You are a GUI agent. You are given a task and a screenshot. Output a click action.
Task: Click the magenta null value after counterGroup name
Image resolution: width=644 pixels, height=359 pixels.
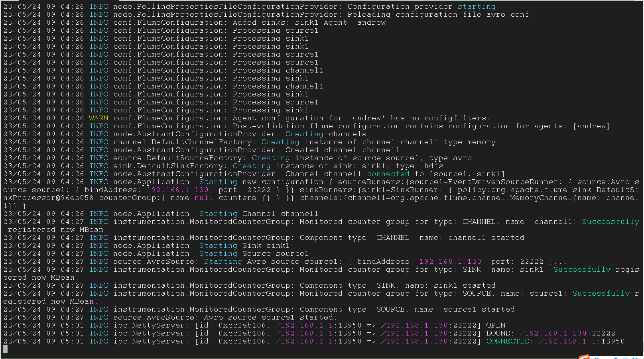coord(203,198)
